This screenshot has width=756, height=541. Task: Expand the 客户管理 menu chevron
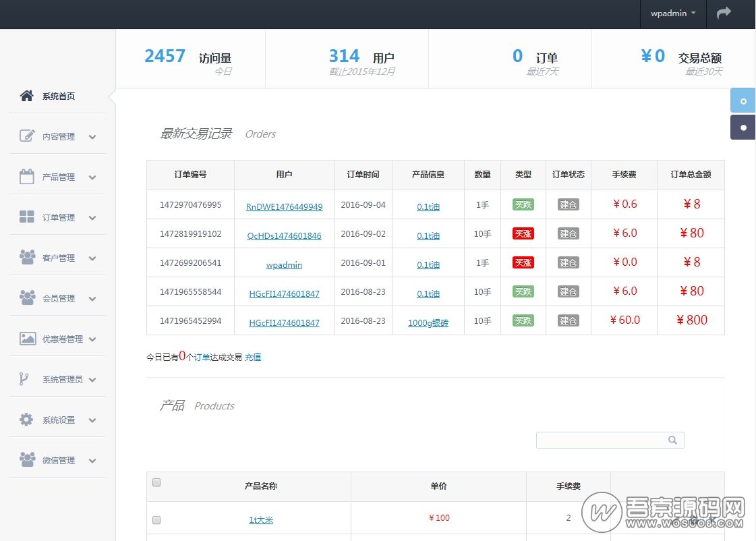click(92, 258)
